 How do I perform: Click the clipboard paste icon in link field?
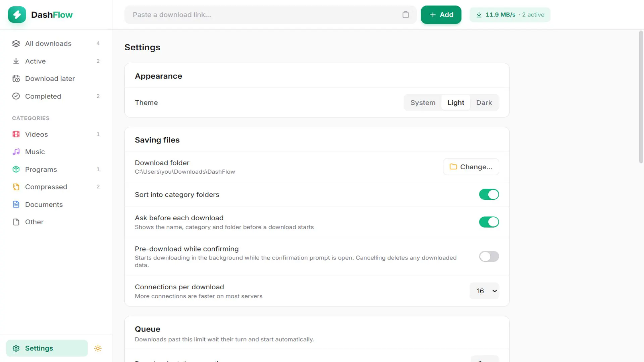pyautogui.click(x=406, y=15)
